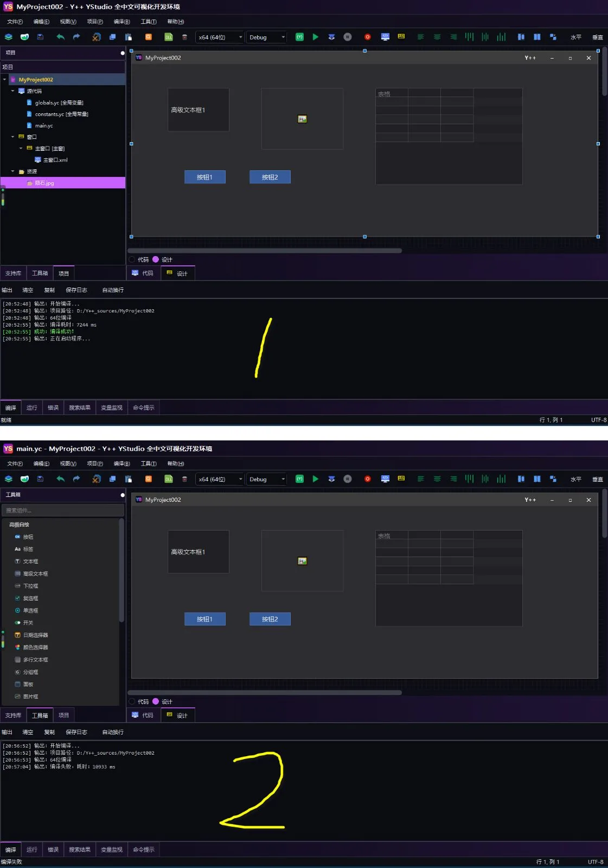
Task: Open Debug configuration dropdown in lower window
Action: (x=266, y=480)
